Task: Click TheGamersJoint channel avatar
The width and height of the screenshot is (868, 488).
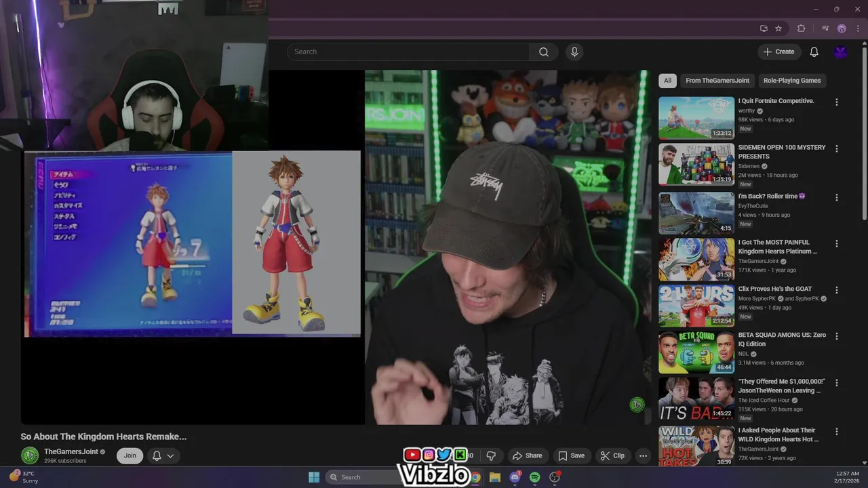Action: click(30, 455)
